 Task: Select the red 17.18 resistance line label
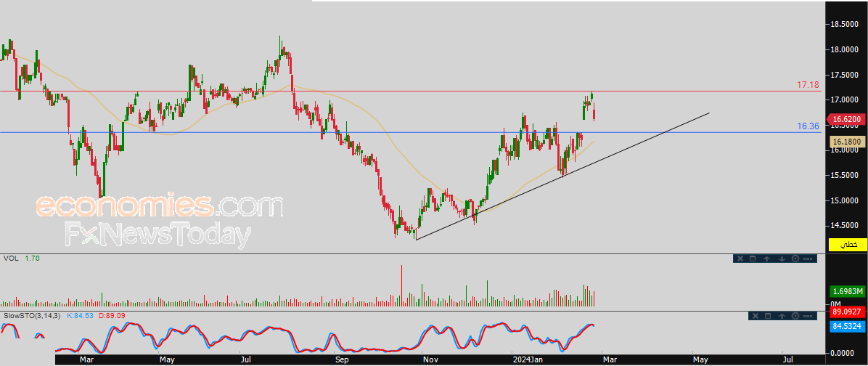[x=808, y=85]
